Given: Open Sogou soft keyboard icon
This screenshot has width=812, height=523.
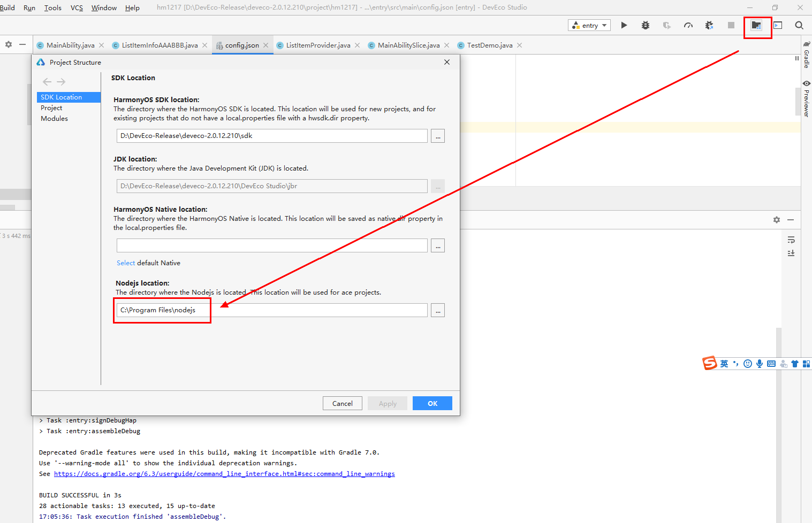Looking at the screenshot, I should coord(771,364).
